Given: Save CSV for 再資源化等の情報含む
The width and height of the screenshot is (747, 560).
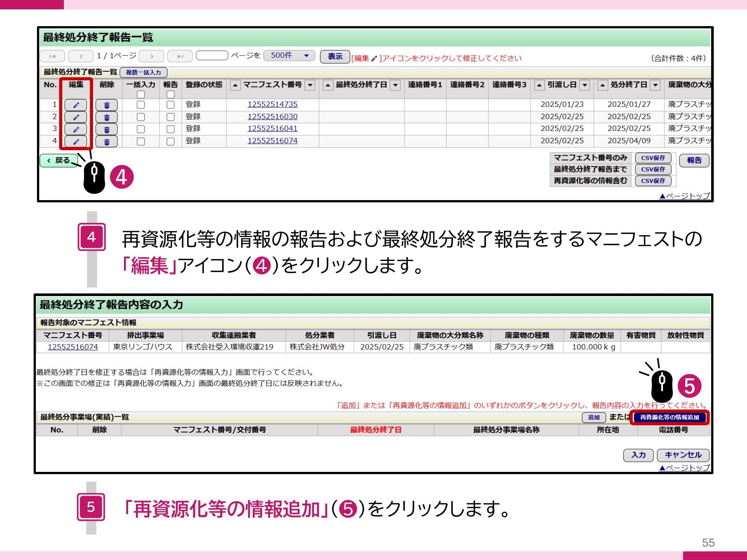Looking at the screenshot, I should click(653, 181).
